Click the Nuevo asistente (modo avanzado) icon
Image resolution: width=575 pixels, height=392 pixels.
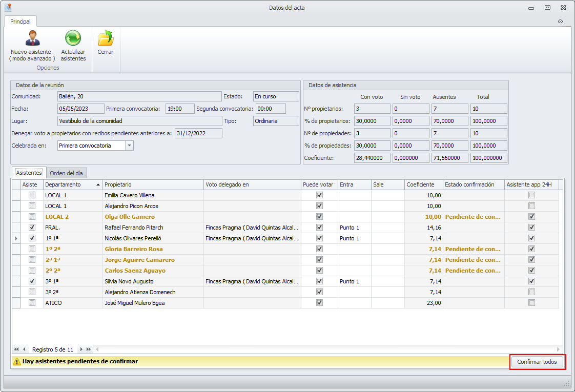[x=32, y=38]
